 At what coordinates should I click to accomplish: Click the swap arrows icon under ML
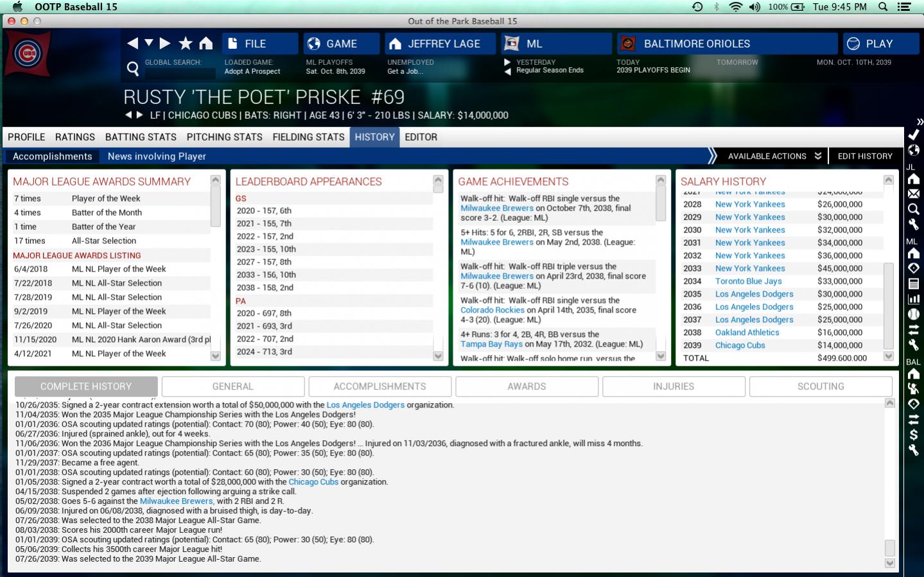(x=914, y=330)
